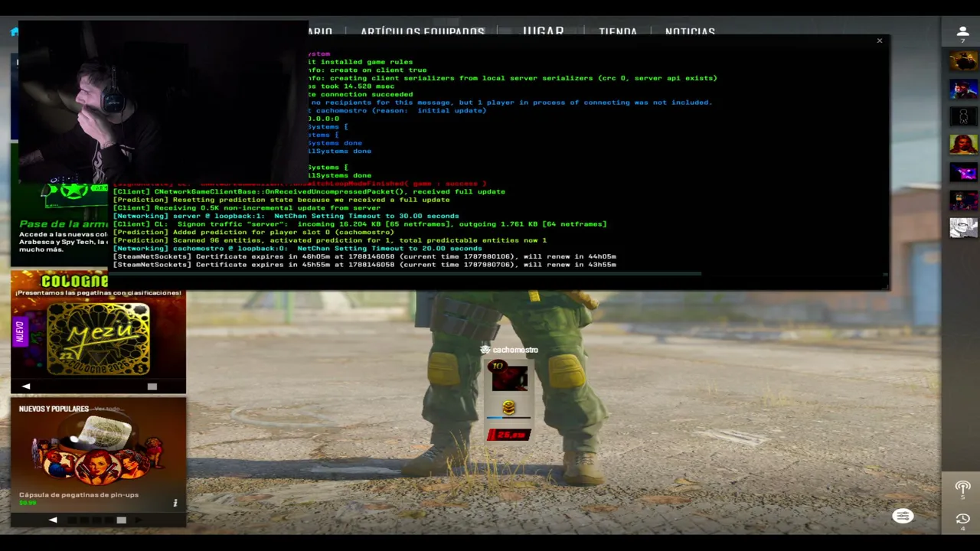Click the red rating badge under player

[509, 435]
